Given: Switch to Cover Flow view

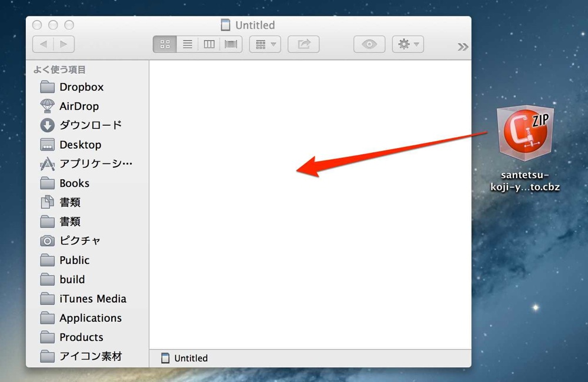Looking at the screenshot, I should click(x=231, y=44).
